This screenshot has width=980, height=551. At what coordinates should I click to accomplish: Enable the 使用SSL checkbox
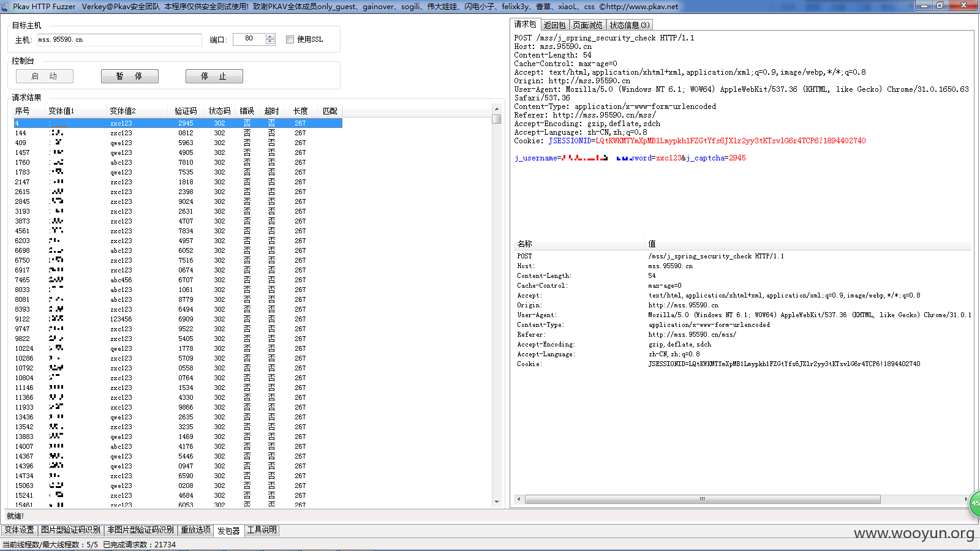tap(290, 39)
